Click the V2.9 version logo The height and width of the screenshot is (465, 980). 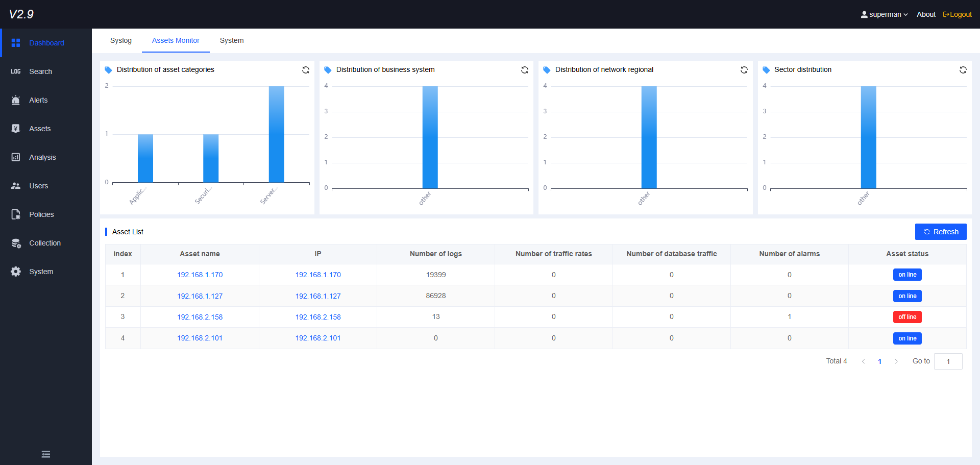point(21,14)
